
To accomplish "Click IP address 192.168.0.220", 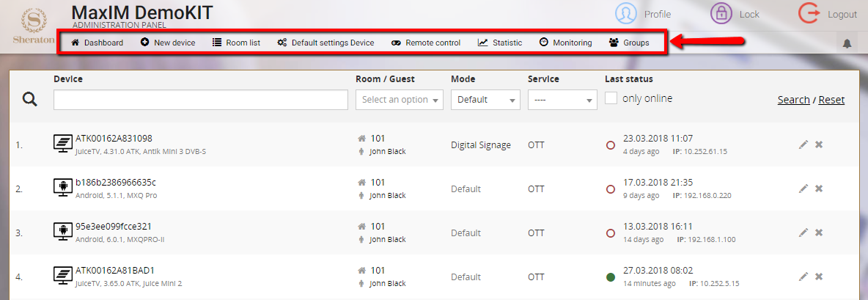I will tap(710, 195).
